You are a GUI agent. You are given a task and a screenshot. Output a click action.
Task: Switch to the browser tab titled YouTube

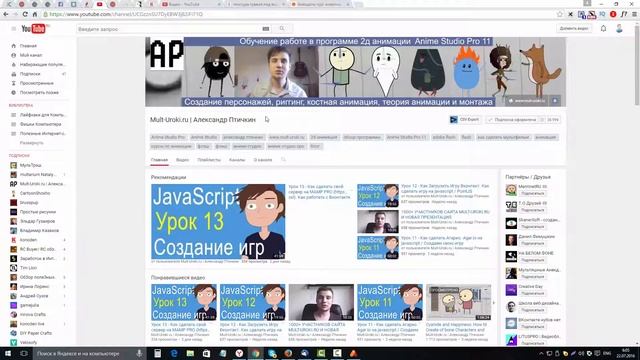click(x=191, y=4)
